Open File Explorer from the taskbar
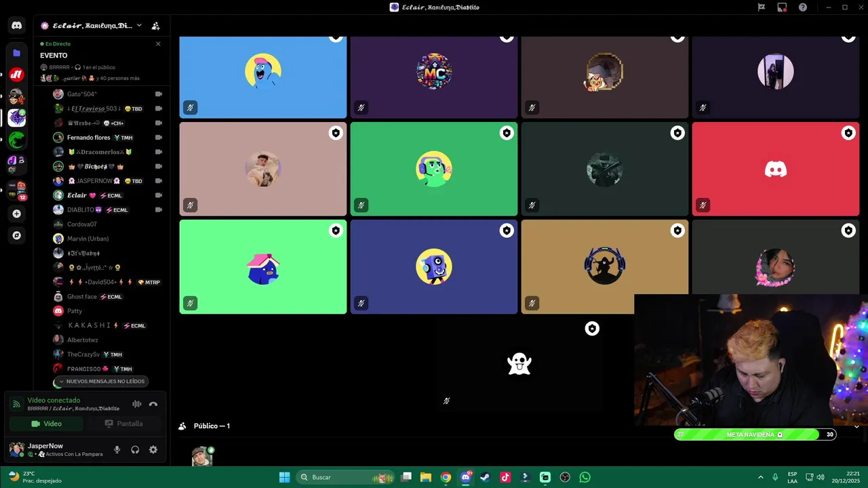This screenshot has height=488, width=868. (426, 477)
